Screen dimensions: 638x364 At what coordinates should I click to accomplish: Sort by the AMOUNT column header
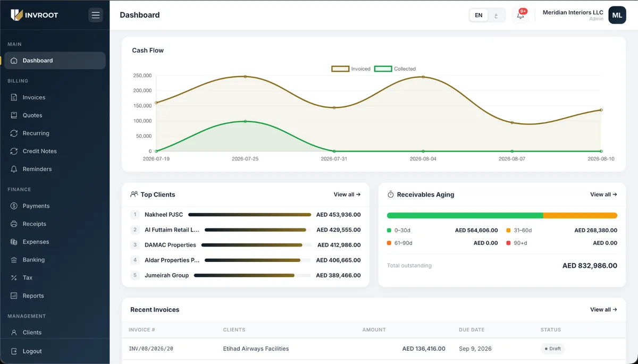(x=374, y=330)
